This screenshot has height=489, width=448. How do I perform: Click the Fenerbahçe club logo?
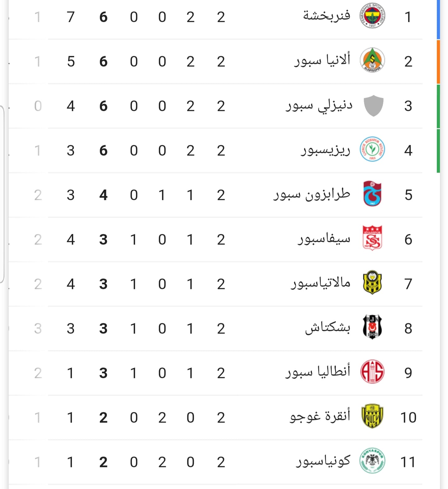pos(372,16)
